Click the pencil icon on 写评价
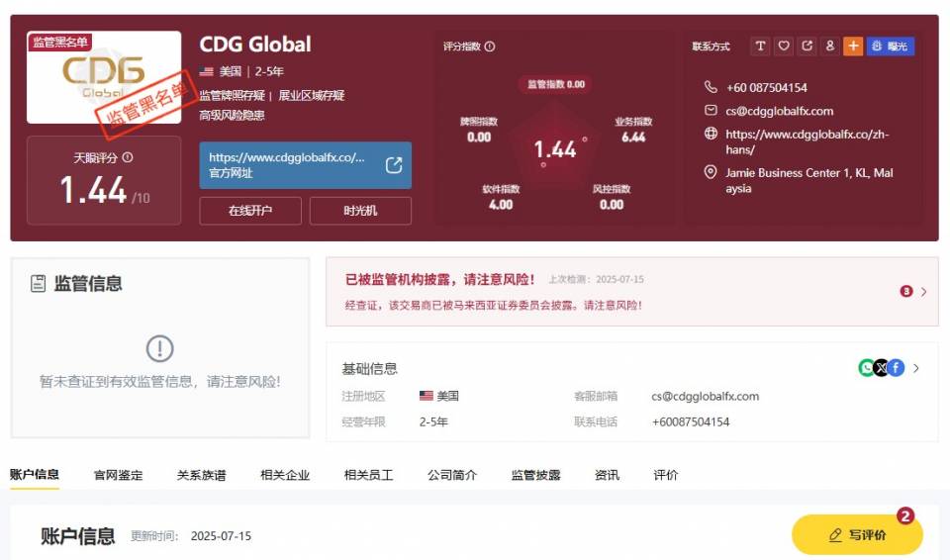This screenshot has width=950, height=560. point(835,535)
